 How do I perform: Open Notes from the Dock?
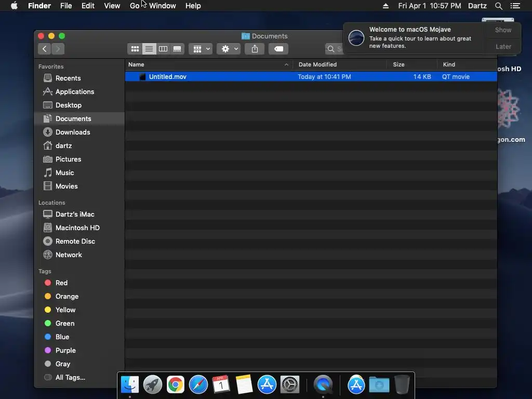click(244, 384)
